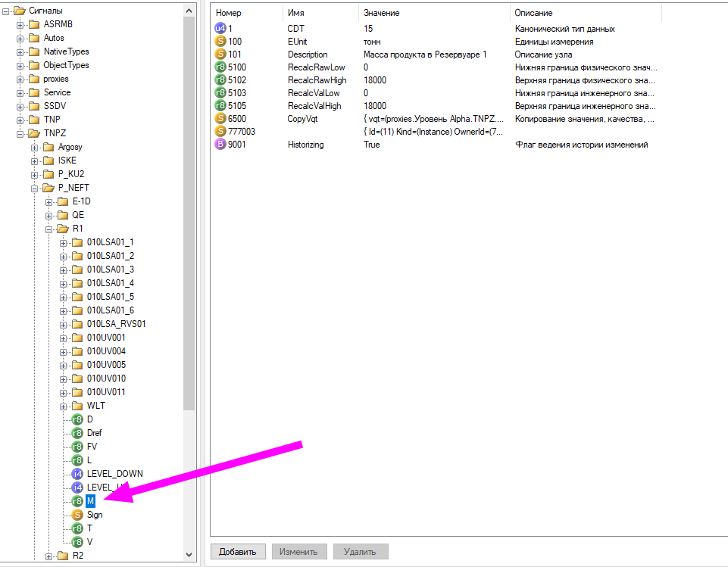Select the r8 icon beside the M signal
728x567 pixels.
(x=77, y=500)
